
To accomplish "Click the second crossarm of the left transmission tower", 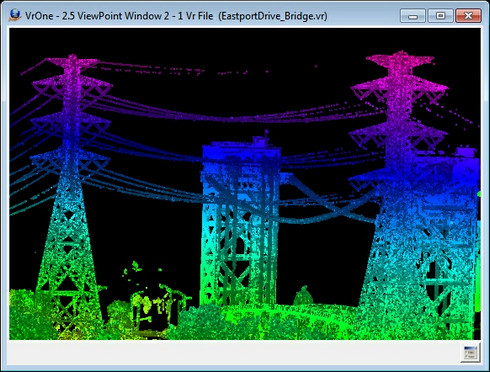I will point(72,86).
